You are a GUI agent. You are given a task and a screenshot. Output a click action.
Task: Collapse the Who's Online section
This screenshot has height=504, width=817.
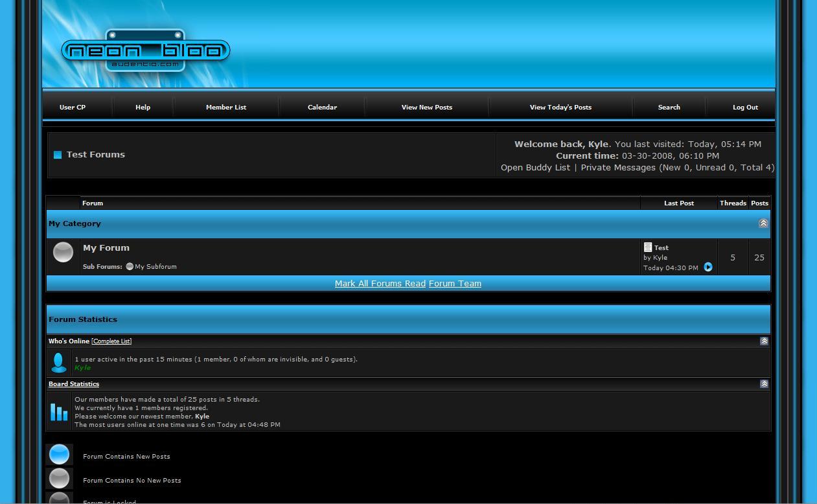(764, 341)
